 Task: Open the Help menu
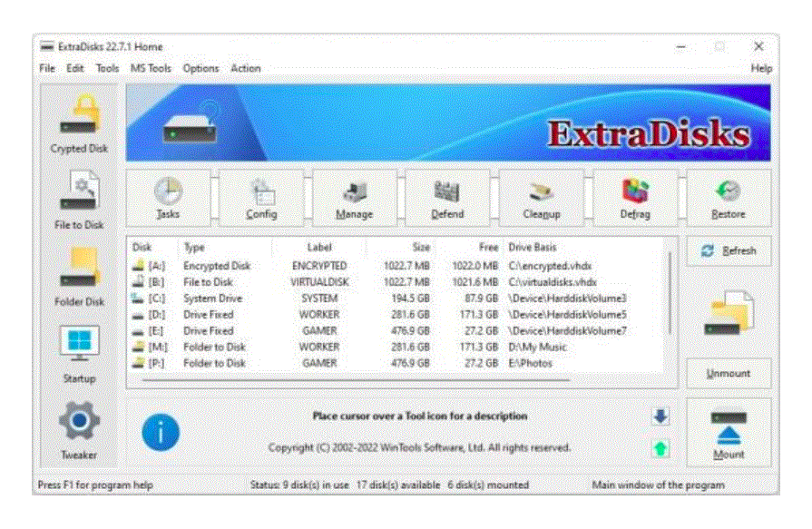(761, 68)
